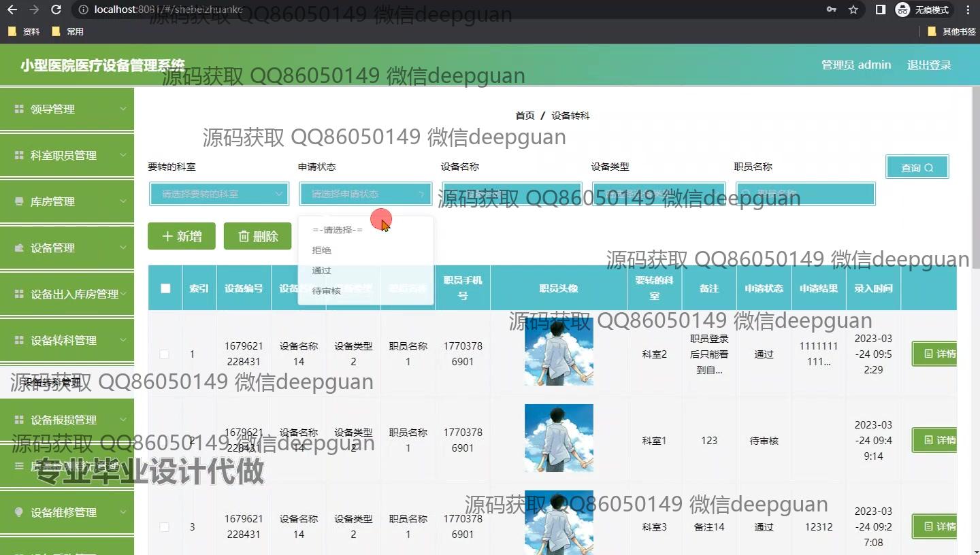Open the browser side panel icon
Image resolution: width=980 pixels, height=555 pixels.
click(880, 10)
